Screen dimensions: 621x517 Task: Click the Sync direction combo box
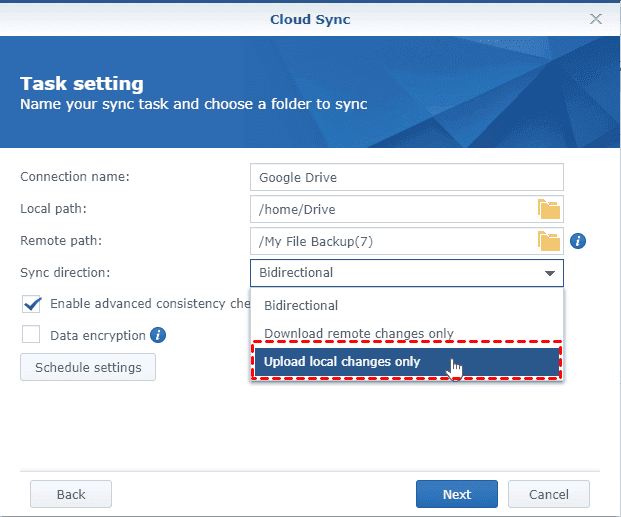tap(395, 273)
